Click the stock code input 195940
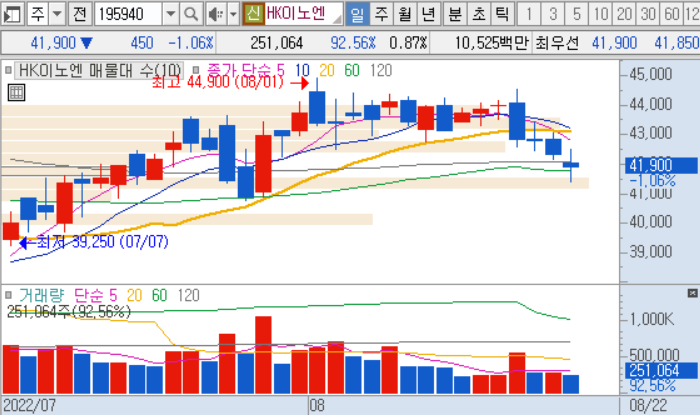This screenshot has height=415, width=700. 128,14
